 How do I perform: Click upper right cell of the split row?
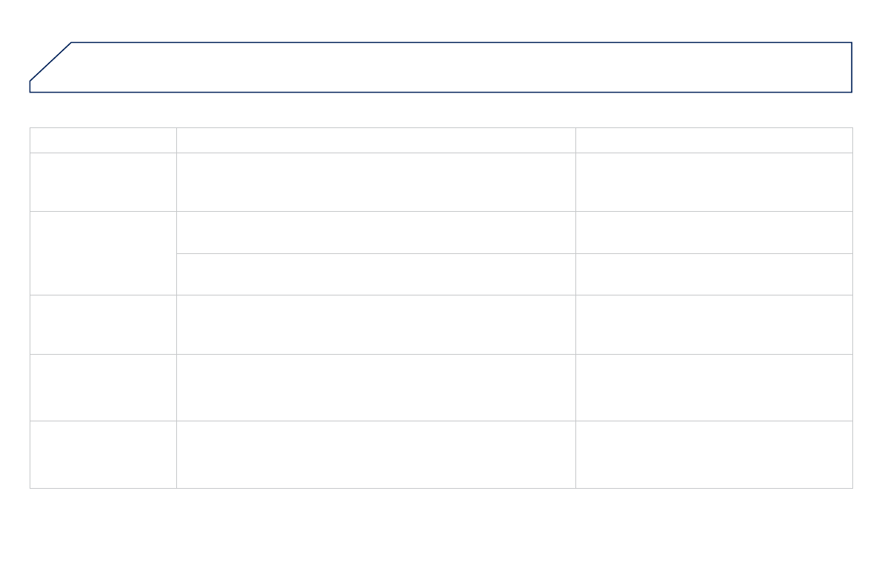[x=714, y=233]
